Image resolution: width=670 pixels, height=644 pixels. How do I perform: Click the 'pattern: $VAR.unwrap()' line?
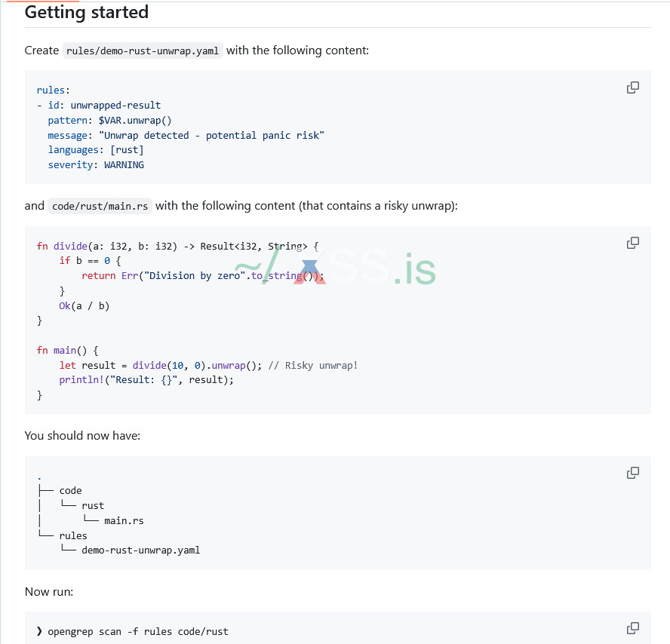pyautogui.click(x=110, y=121)
